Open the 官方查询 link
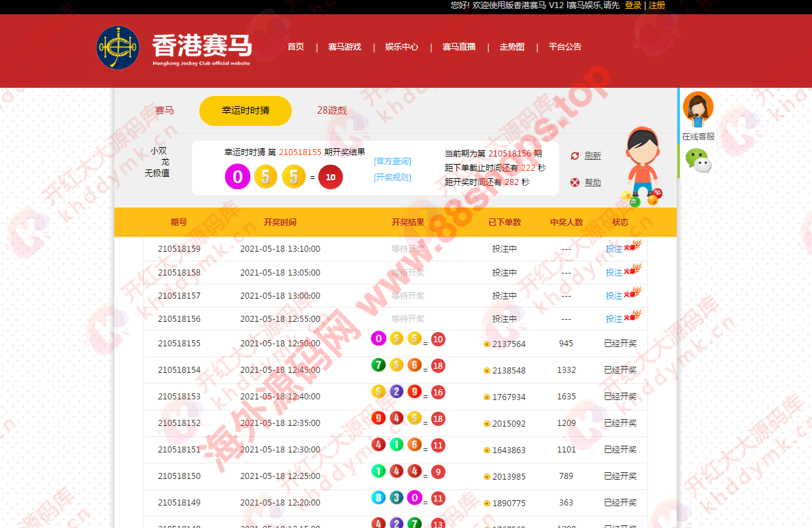 (392, 161)
